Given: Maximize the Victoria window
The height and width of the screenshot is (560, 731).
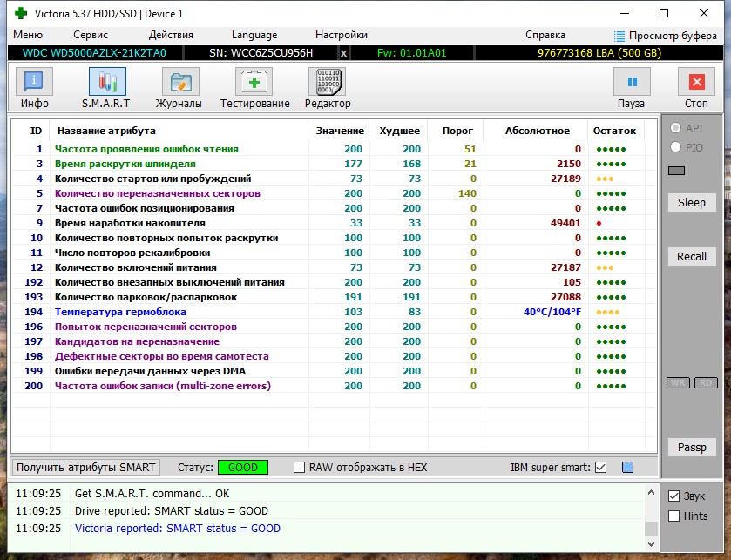Looking at the screenshot, I should tap(664, 13).
